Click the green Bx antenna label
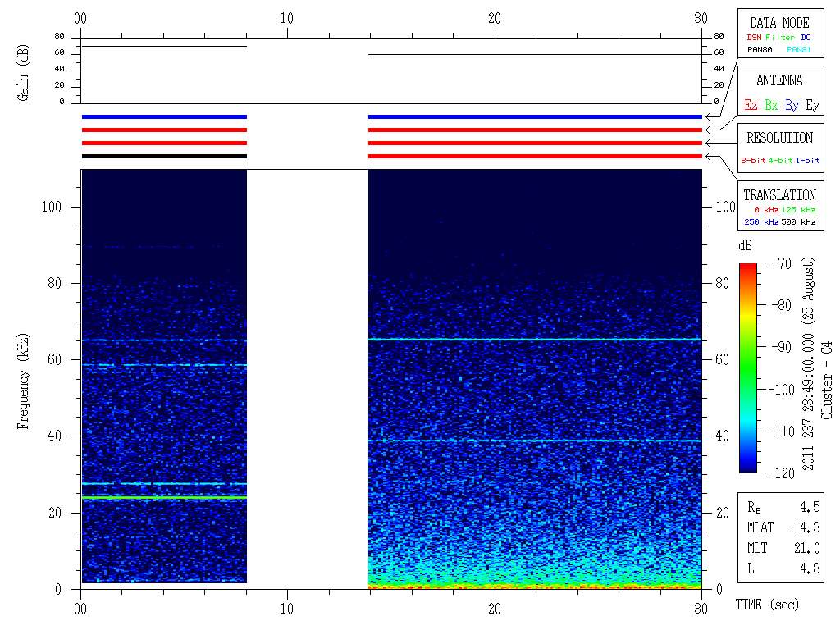Viewport: 840px width, 630px height. click(x=771, y=105)
